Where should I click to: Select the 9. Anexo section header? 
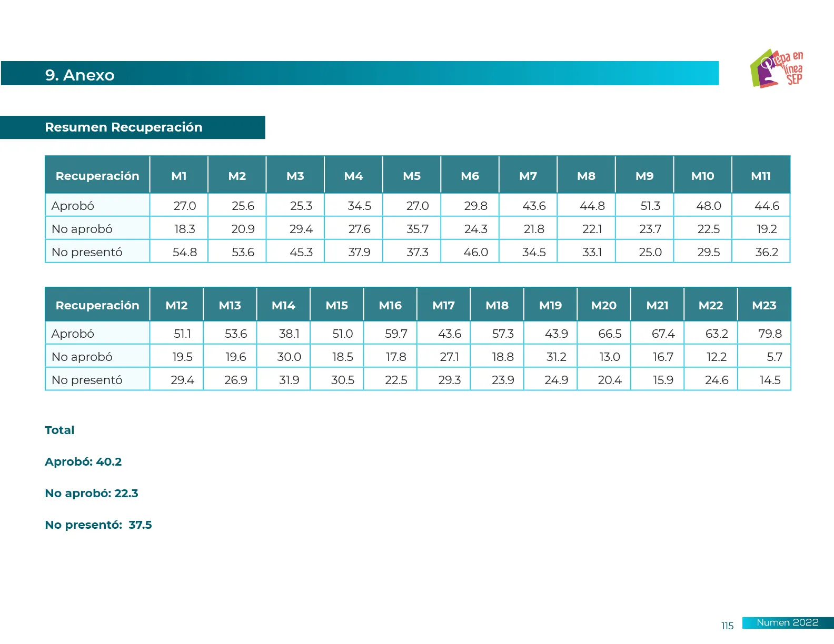pyautogui.click(x=80, y=75)
